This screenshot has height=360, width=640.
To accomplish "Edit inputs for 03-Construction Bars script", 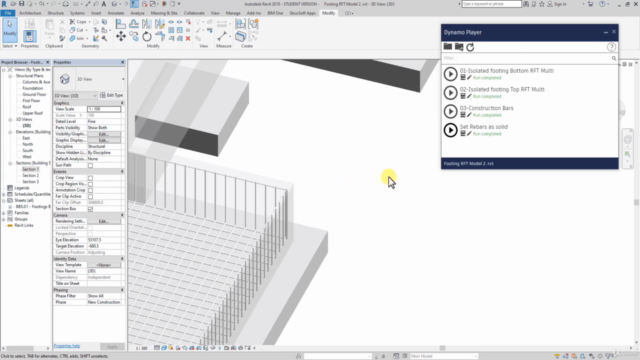I will pos(463,115).
